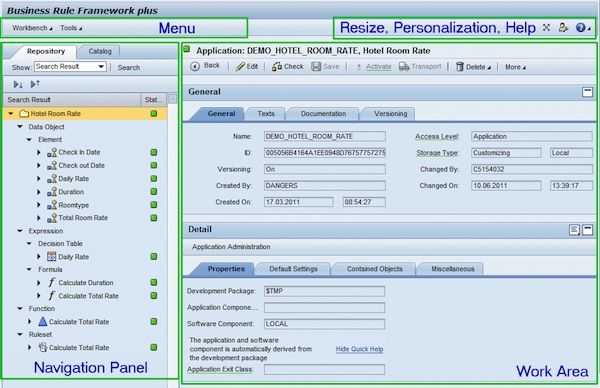
Task: Switch to the Catalog tab
Action: (x=100, y=51)
